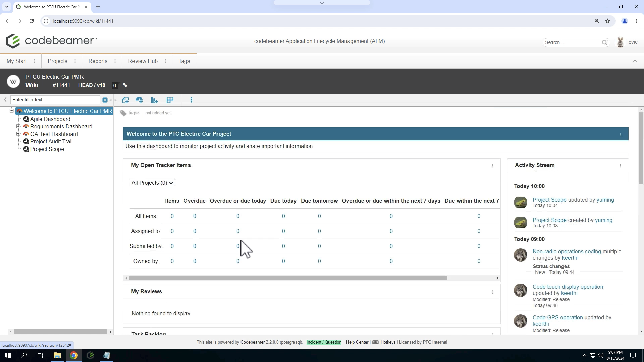Open Windows File Explorer from taskbar

pos(57,355)
